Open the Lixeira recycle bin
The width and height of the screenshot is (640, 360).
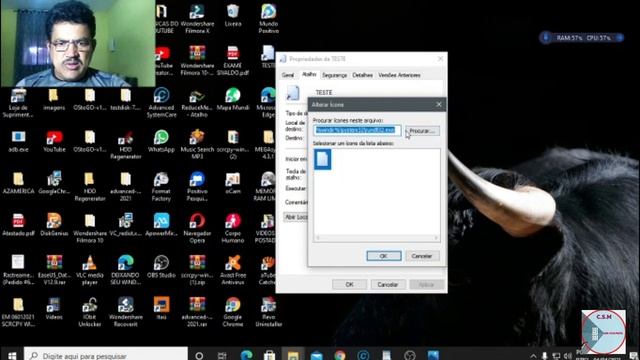233,16
